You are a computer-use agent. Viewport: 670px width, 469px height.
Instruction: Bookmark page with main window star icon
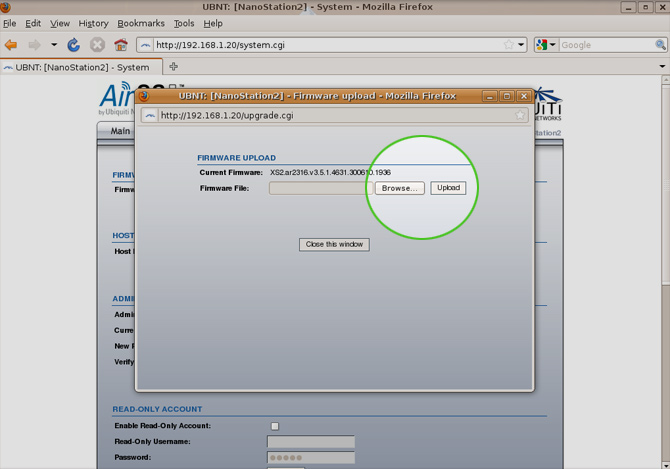coord(508,44)
